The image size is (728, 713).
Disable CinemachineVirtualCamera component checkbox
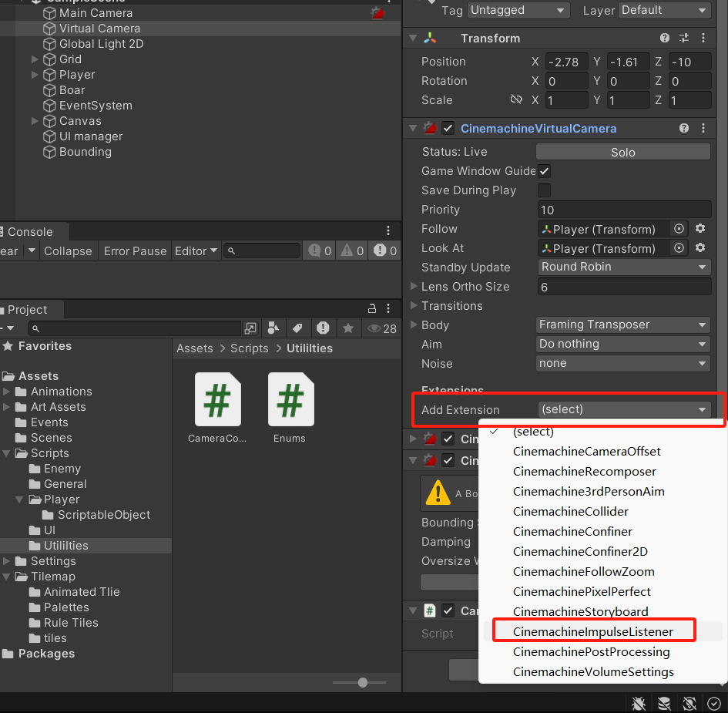(x=448, y=128)
